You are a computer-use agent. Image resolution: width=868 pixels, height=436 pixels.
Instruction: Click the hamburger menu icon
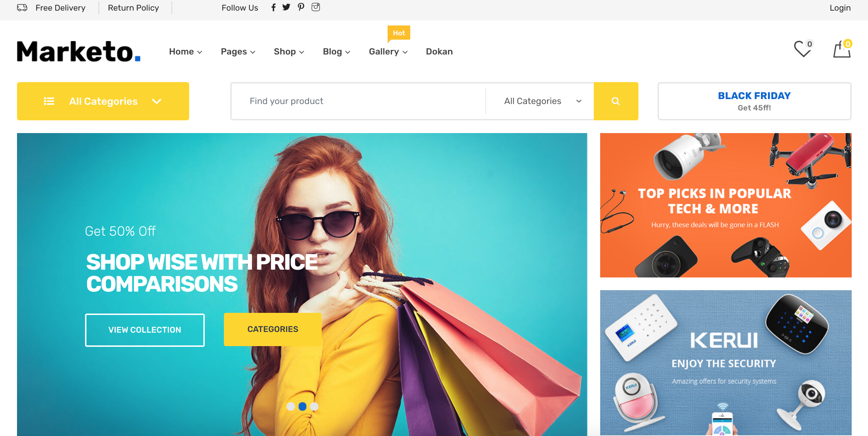pos(49,101)
